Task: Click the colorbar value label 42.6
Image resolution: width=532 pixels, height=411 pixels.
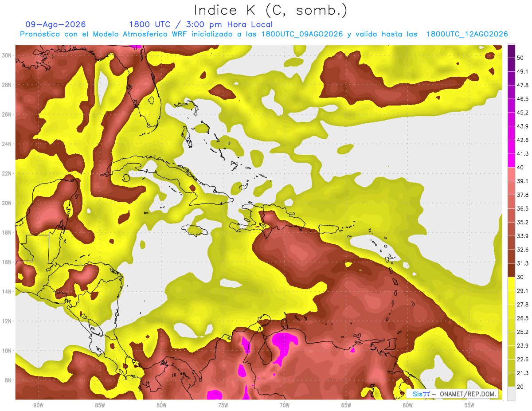Action: [x=523, y=140]
